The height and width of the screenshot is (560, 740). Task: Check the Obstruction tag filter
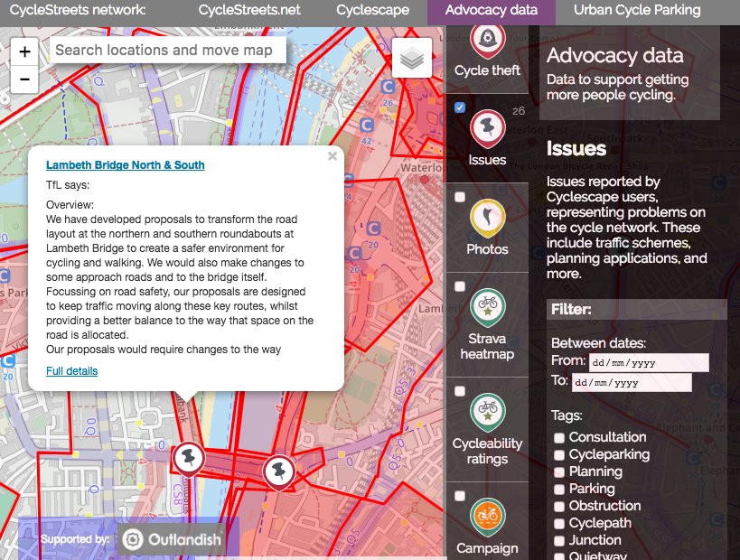(559, 506)
